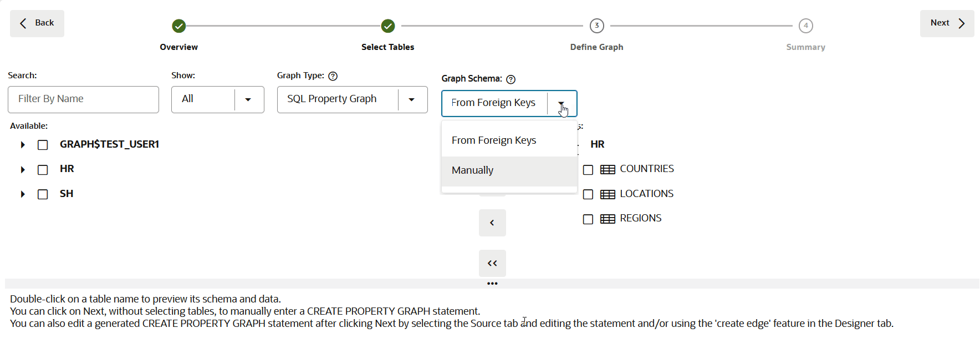Click the Define Graph step label
The width and height of the screenshot is (980, 353).
pos(597,47)
